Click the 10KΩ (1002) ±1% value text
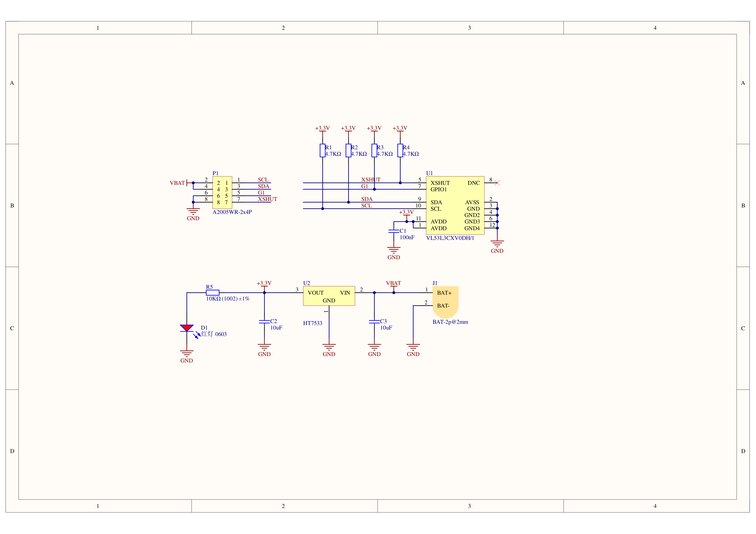The height and width of the screenshot is (534, 756). [x=228, y=299]
